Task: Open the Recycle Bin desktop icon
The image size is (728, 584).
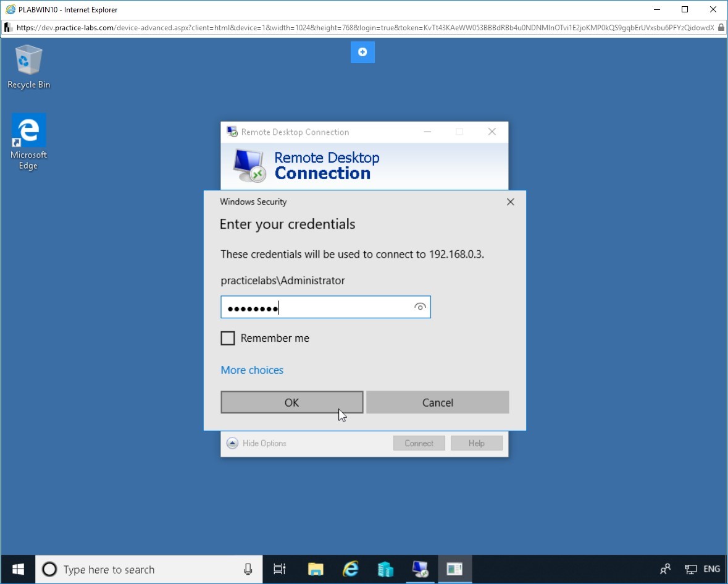Action: pos(29,67)
